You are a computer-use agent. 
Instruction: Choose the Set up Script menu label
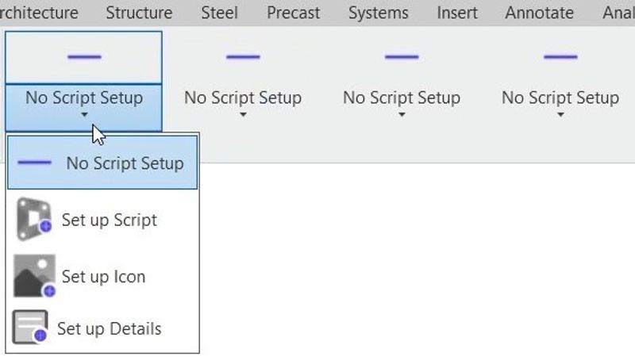110,220
